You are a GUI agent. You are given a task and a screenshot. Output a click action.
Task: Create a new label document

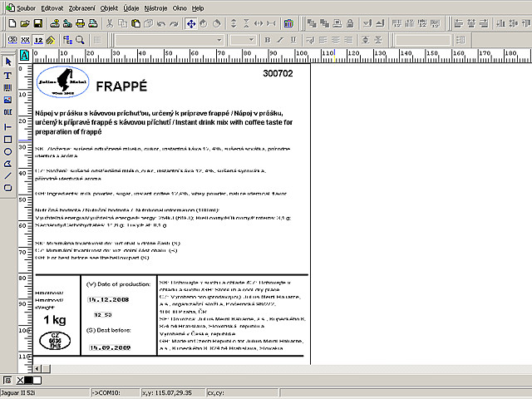pyautogui.click(x=12, y=23)
